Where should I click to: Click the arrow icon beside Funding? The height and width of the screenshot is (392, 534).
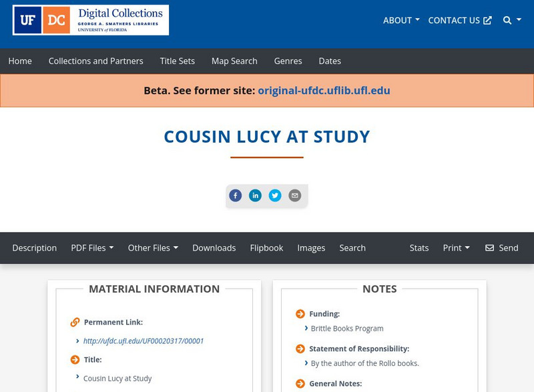point(300,314)
